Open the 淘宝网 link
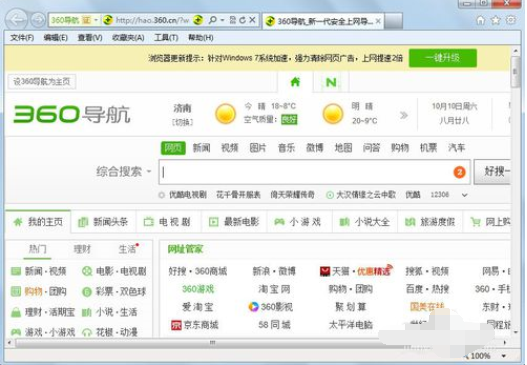527x365 pixels. pos(274,289)
